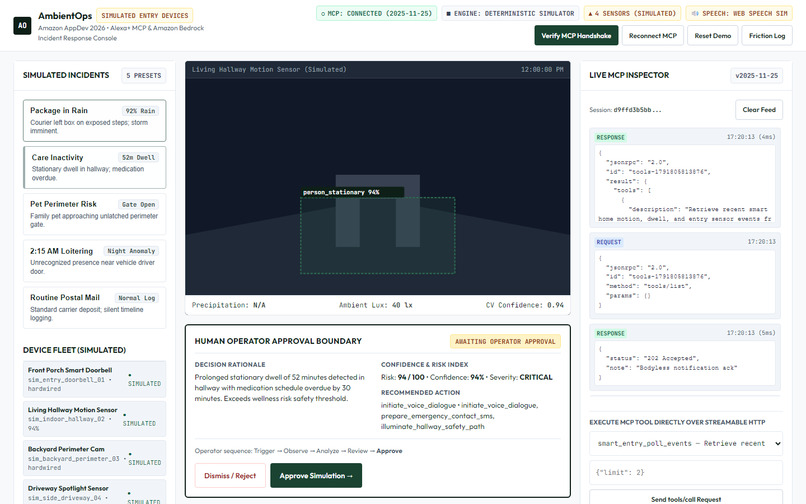Click the Engine Deterministic Simulator chip

point(510,13)
